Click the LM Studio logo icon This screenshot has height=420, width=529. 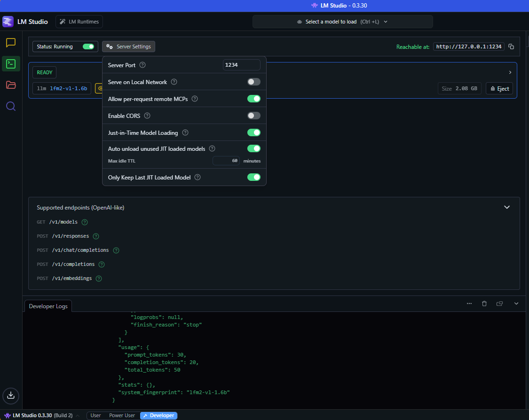(8, 22)
